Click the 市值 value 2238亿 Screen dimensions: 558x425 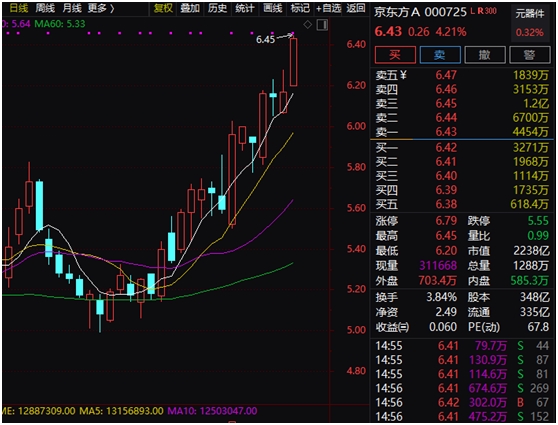(531, 251)
